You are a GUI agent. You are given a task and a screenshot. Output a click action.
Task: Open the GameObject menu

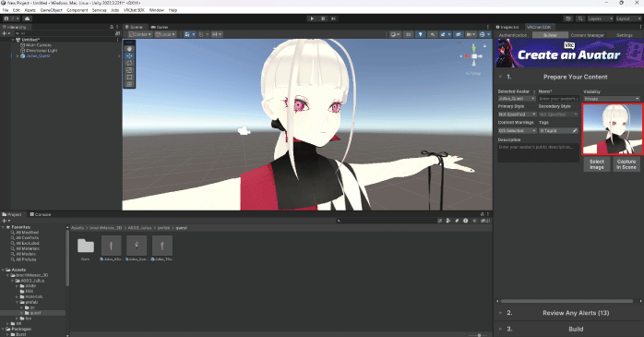click(51, 10)
